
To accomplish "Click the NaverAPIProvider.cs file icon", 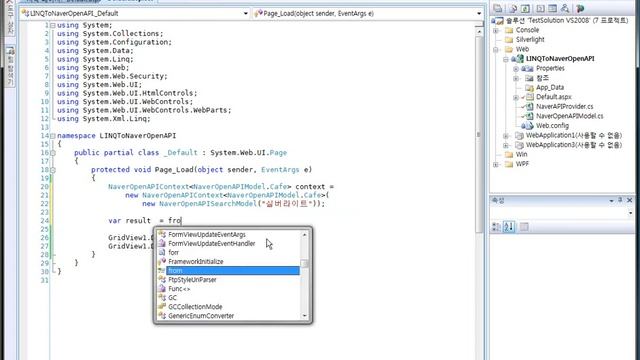I will [x=529, y=107].
